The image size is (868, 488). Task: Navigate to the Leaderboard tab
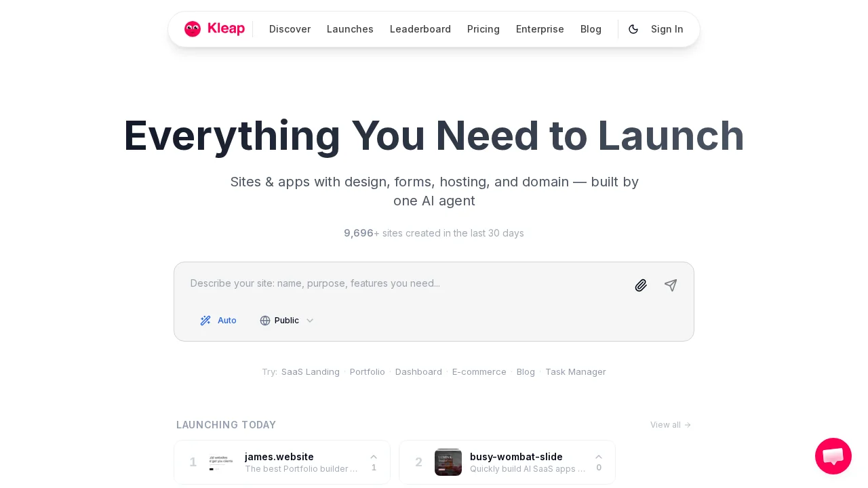(420, 29)
